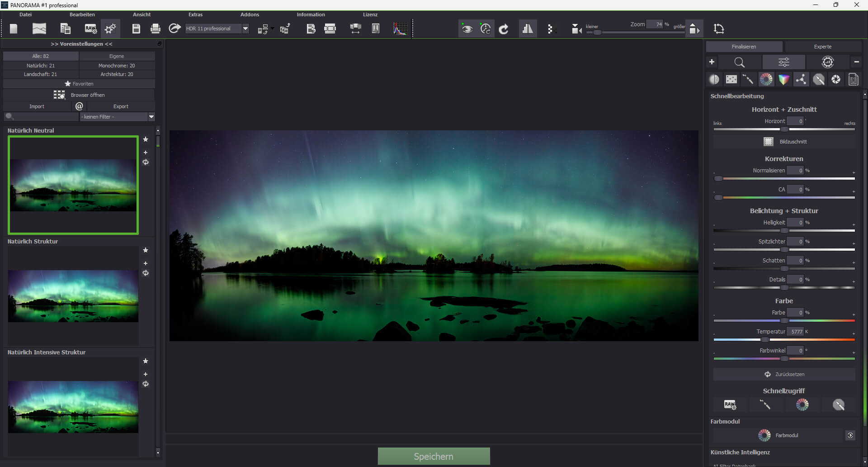The width and height of the screenshot is (868, 467).
Task: Open the Extras menu
Action: pyautogui.click(x=195, y=14)
